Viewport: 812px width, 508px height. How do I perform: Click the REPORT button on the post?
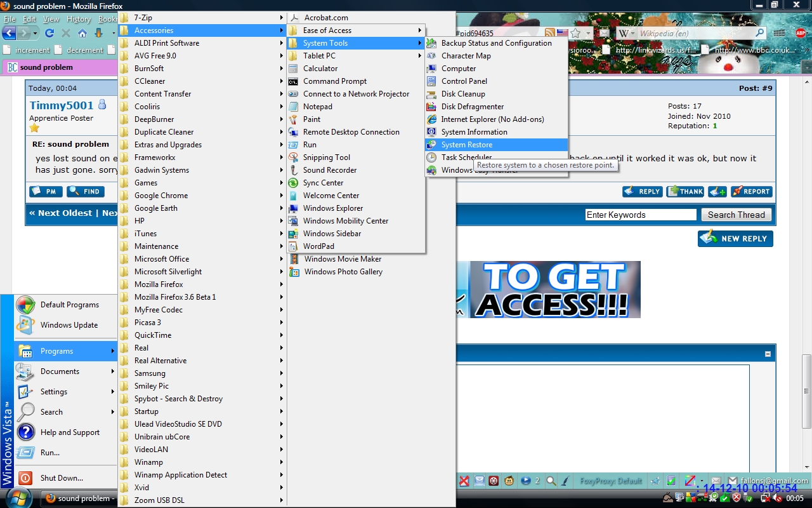click(x=751, y=191)
